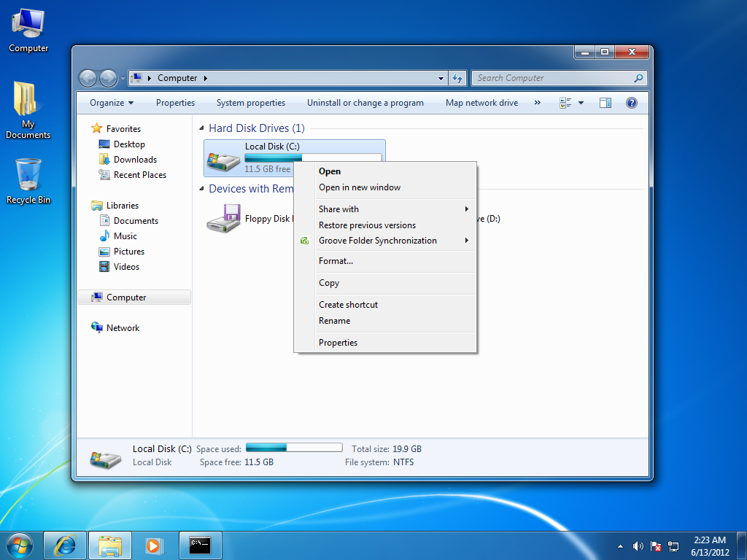Open the change view dropdown arrow

[x=581, y=102]
